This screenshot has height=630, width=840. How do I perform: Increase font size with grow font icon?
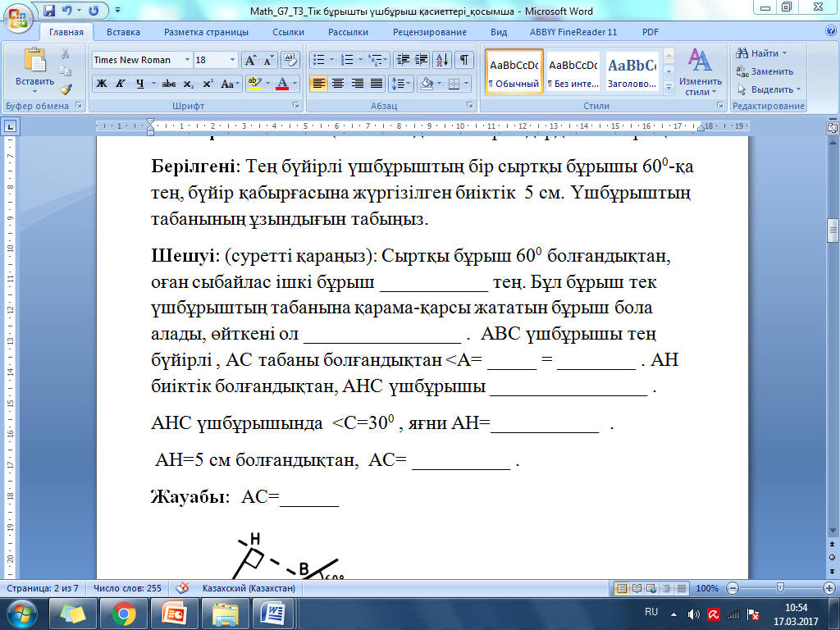(x=250, y=60)
